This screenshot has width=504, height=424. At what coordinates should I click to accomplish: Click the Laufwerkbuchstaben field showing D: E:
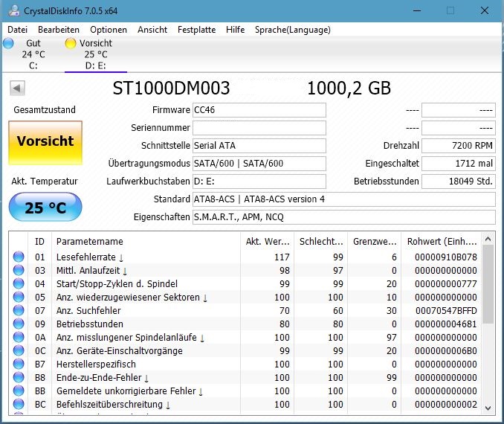tap(259, 182)
